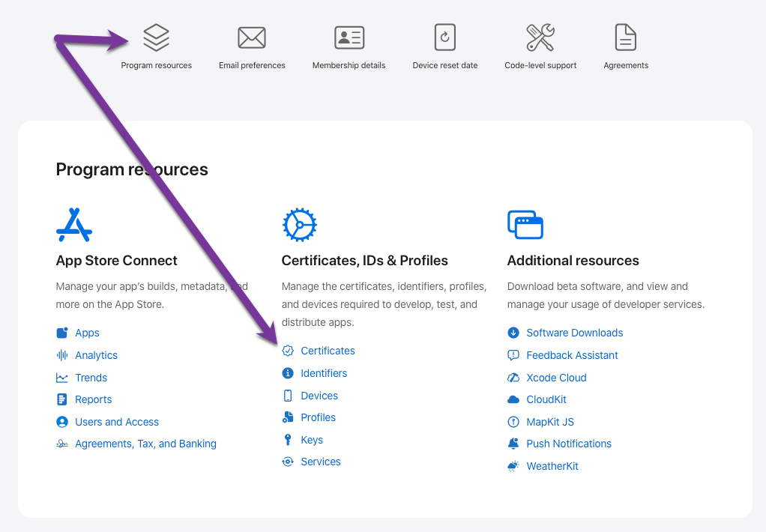Click the Code-level support tools icon
Viewport: 766px width, 532px height.
click(x=540, y=37)
